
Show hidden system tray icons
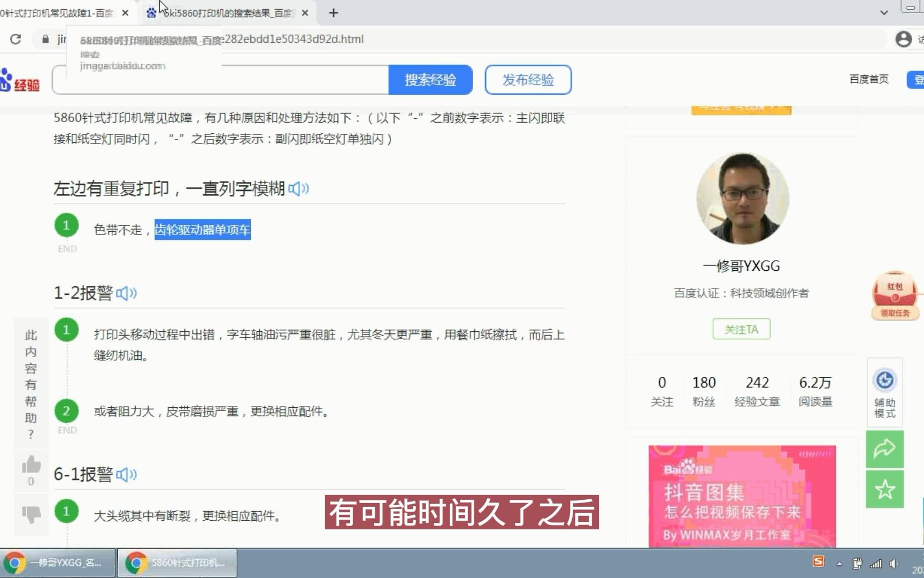[x=840, y=564]
